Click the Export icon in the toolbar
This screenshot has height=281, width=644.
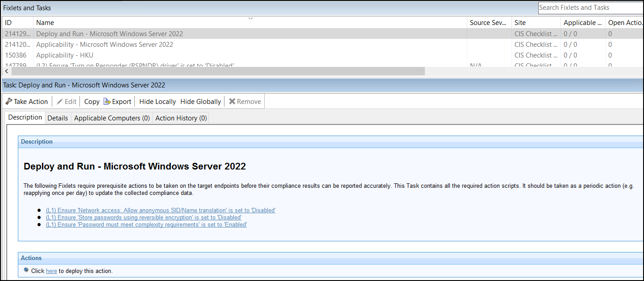click(x=108, y=101)
